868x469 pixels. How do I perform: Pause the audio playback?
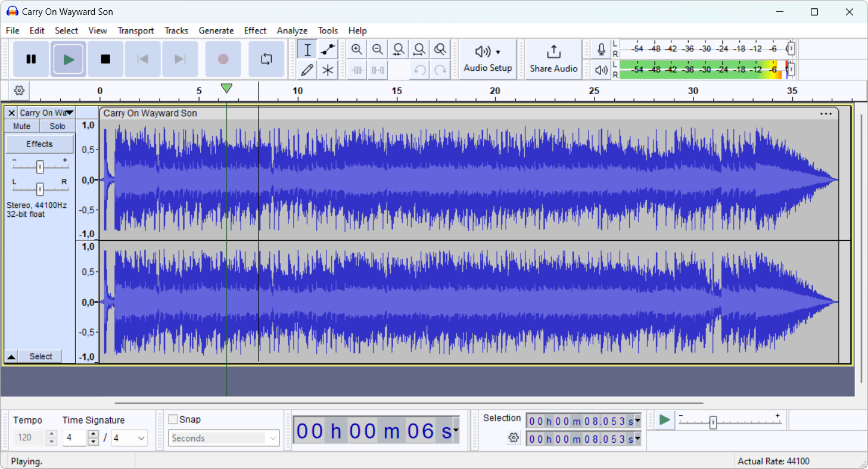(31, 59)
